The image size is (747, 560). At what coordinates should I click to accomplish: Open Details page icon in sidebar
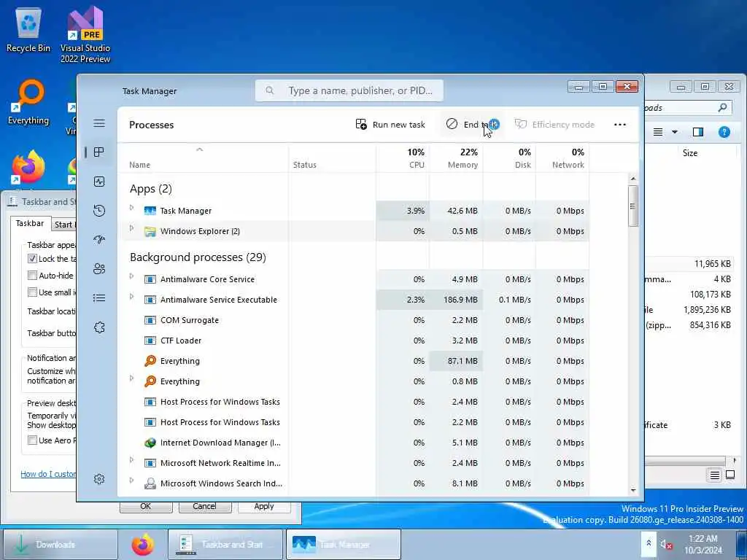99,298
